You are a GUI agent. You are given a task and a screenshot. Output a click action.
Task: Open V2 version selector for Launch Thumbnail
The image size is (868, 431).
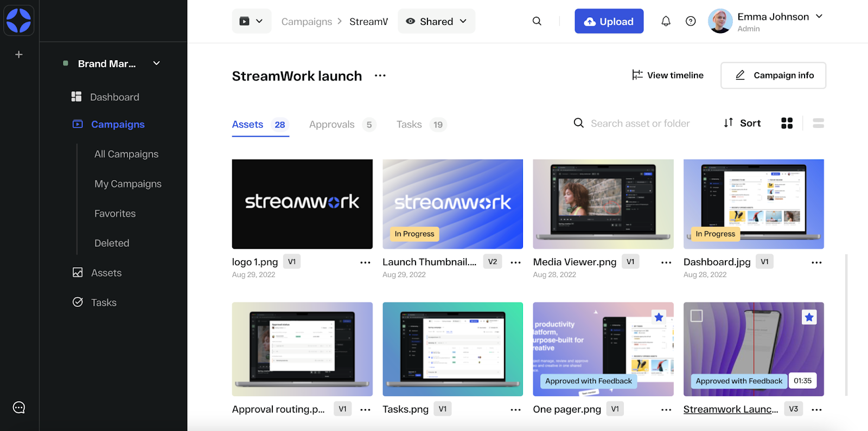[493, 262]
